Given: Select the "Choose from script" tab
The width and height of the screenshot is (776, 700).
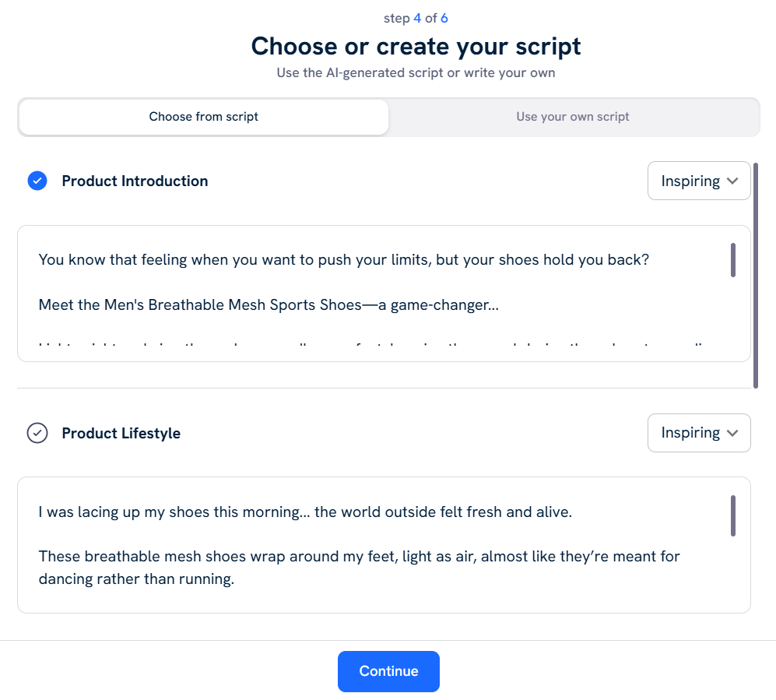Looking at the screenshot, I should tap(203, 117).
